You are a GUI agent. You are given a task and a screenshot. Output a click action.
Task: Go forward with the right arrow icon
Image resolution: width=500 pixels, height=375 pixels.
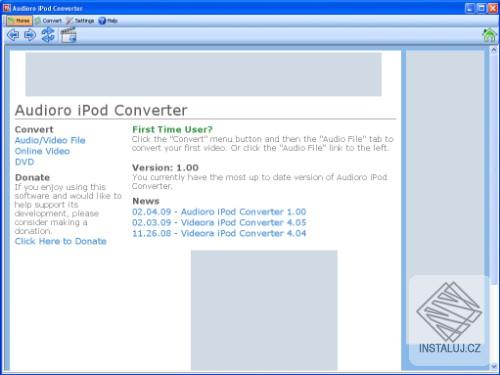pyautogui.click(x=30, y=35)
